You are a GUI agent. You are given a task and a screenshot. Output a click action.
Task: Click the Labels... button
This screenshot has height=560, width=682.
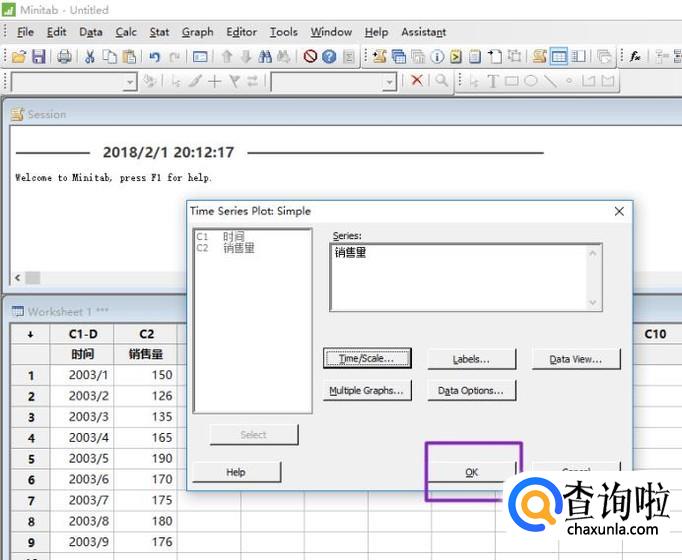pyautogui.click(x=471, y=359)
